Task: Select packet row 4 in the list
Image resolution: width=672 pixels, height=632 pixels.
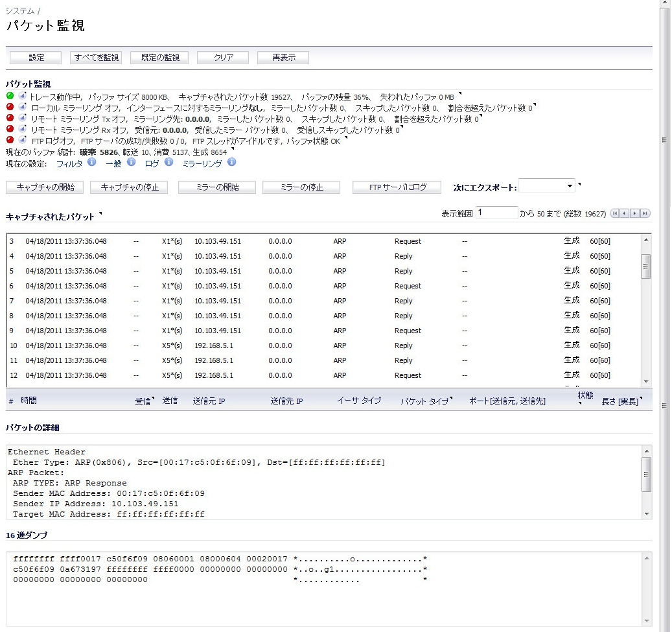Action: (324, 257)
